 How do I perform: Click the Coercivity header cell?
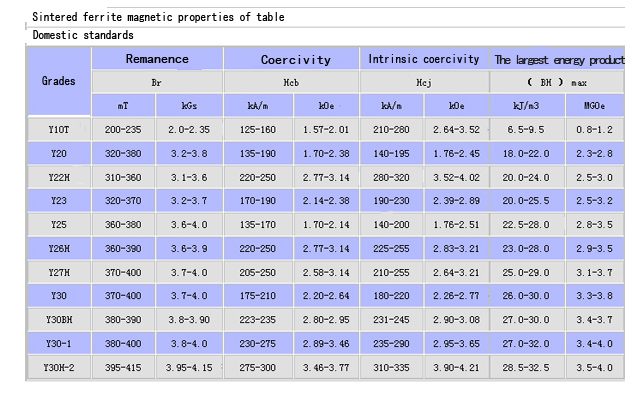coord(291,59)
